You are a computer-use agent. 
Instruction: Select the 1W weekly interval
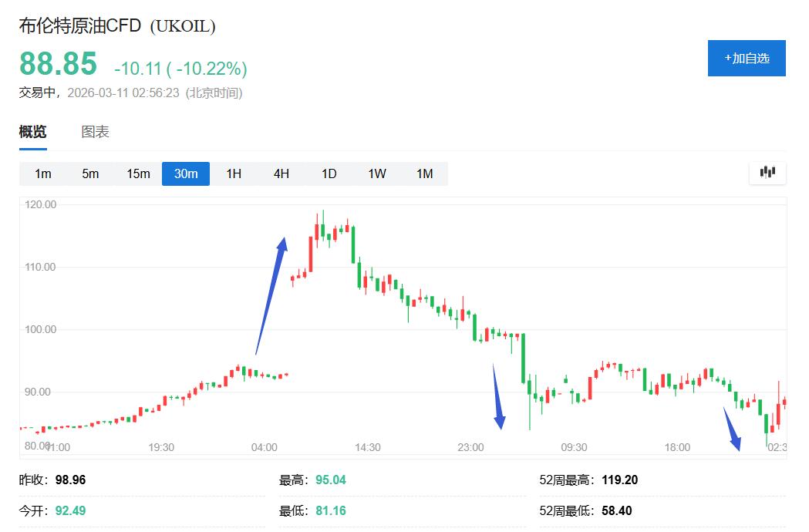click(x=377, y=173)
